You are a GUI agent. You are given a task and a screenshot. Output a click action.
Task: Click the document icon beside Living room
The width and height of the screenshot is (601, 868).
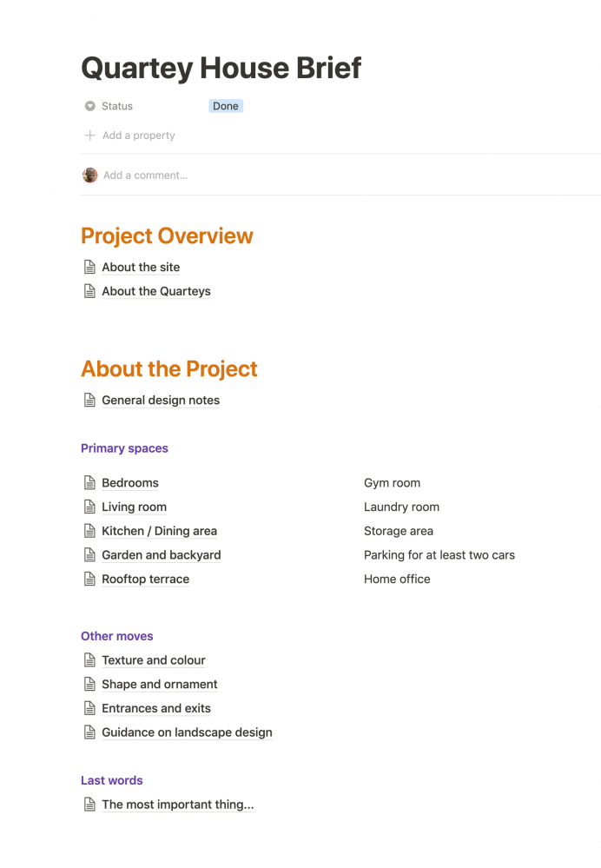pos(89,507)
